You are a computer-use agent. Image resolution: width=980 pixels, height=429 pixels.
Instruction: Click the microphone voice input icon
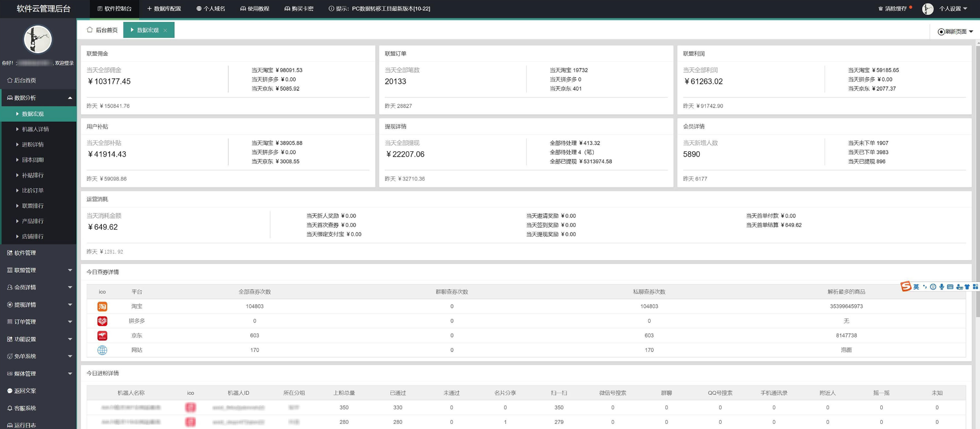pyautogui.click(x=942, y=287)
